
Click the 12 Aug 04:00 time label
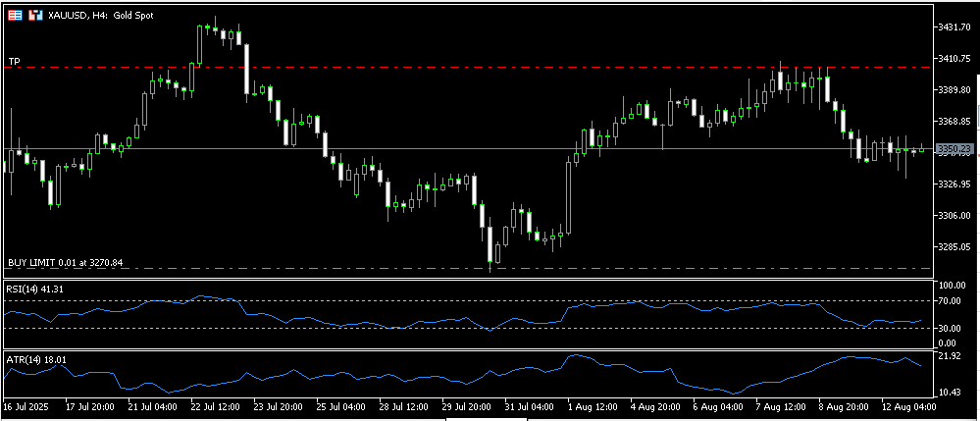click(908, 406)
